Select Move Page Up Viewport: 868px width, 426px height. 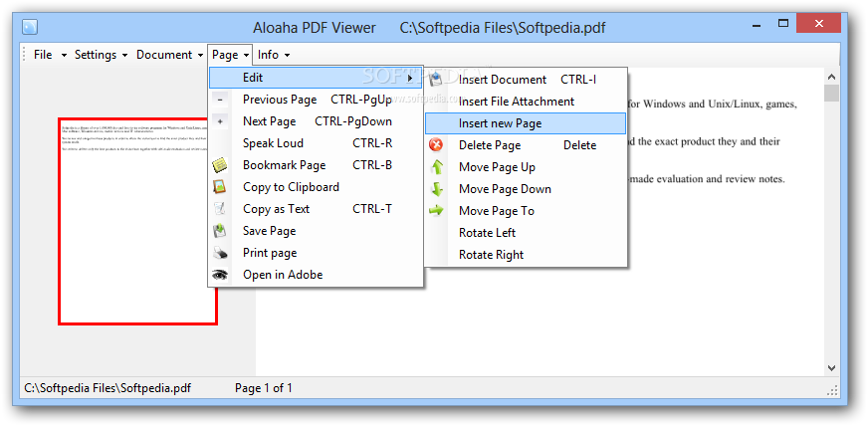click(x=526, y=167)
